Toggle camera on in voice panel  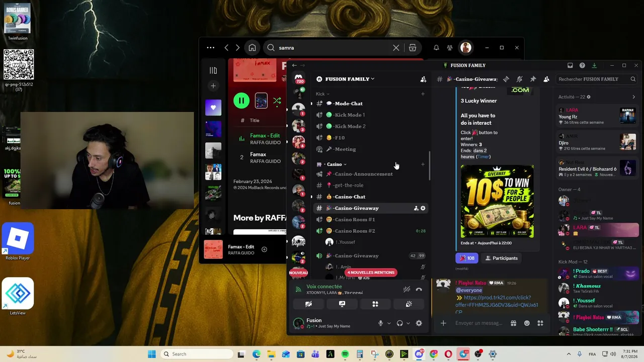point(309,304)
